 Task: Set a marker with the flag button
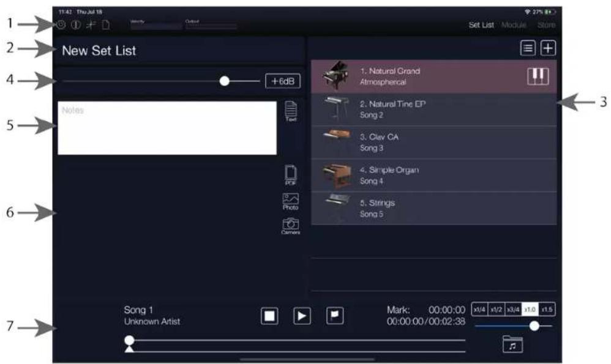335,316
